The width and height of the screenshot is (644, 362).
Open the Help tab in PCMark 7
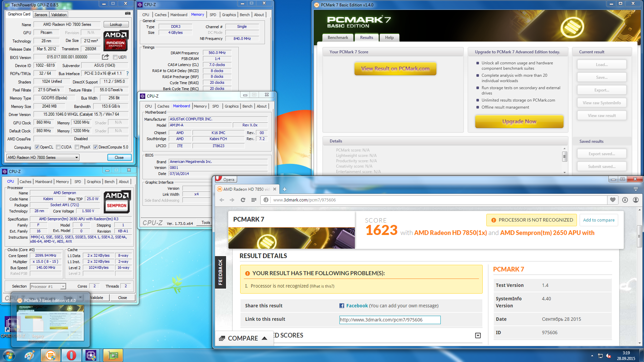389,38
